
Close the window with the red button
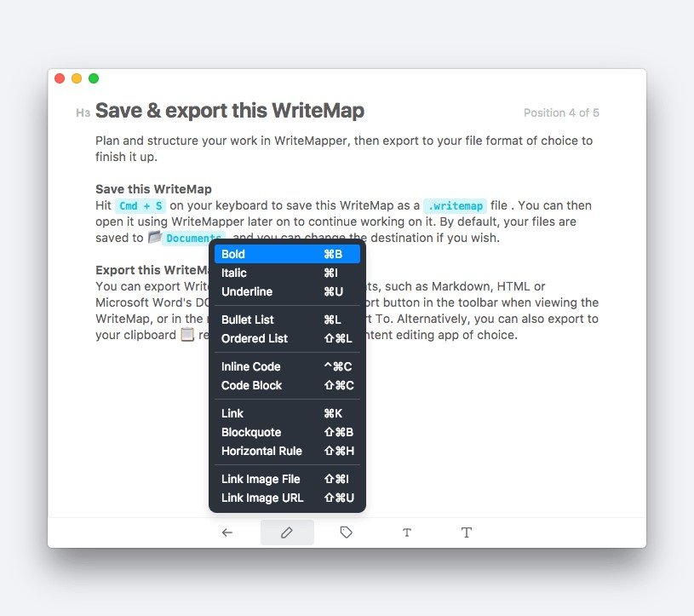(60, 78)
